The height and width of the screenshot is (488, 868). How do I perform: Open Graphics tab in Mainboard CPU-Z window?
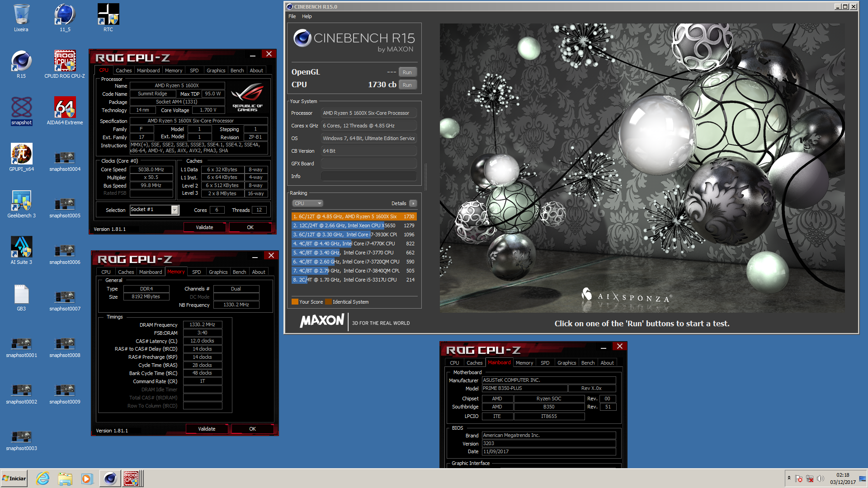[567, 363]
